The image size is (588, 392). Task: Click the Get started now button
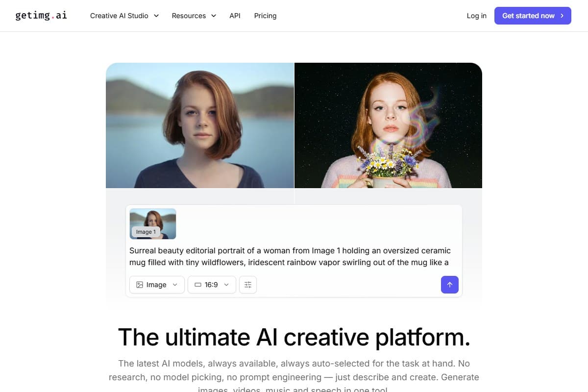pos(533,16)
